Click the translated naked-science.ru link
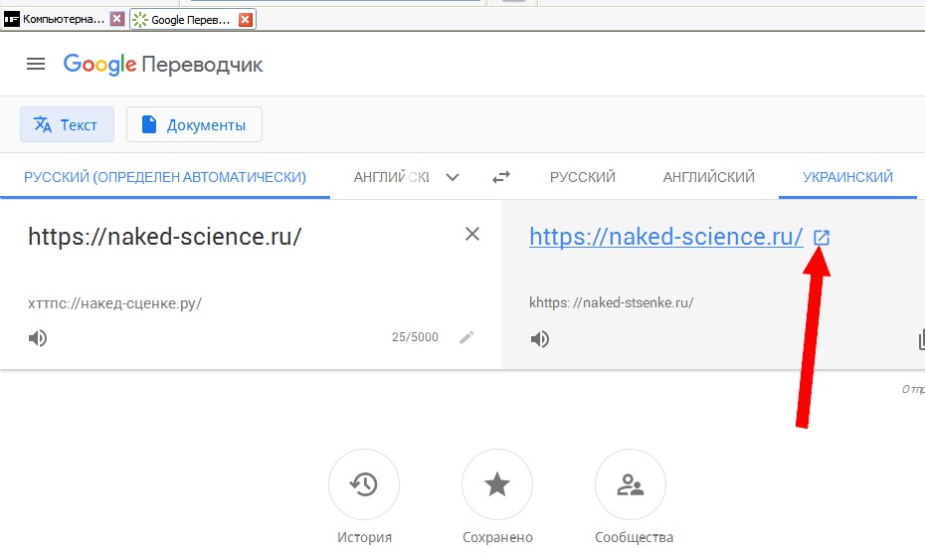 [x=665, y=237]
